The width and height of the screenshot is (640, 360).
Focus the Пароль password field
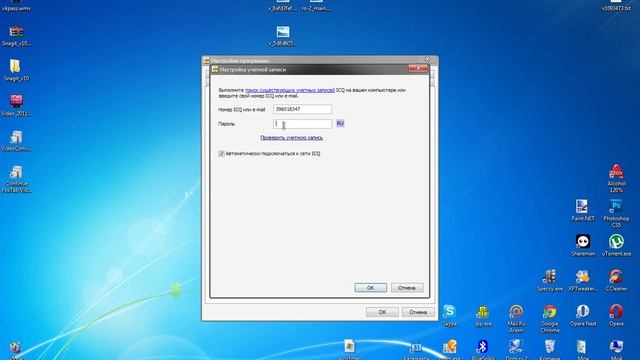pos(302,124)
